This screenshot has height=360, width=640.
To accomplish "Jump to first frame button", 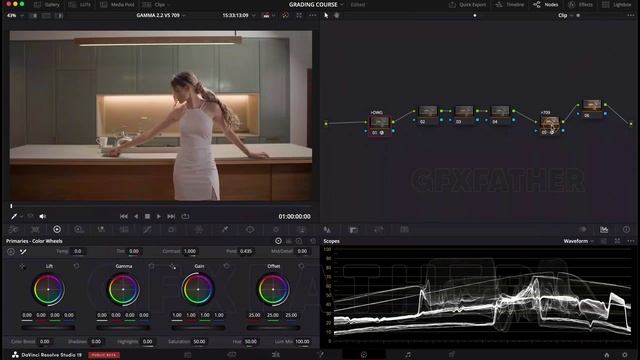I will 124,216.
